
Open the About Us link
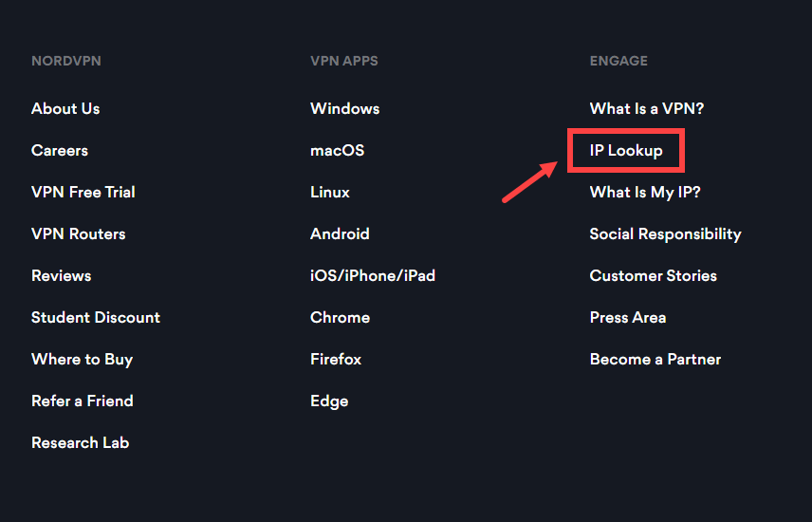coord(65,109)
